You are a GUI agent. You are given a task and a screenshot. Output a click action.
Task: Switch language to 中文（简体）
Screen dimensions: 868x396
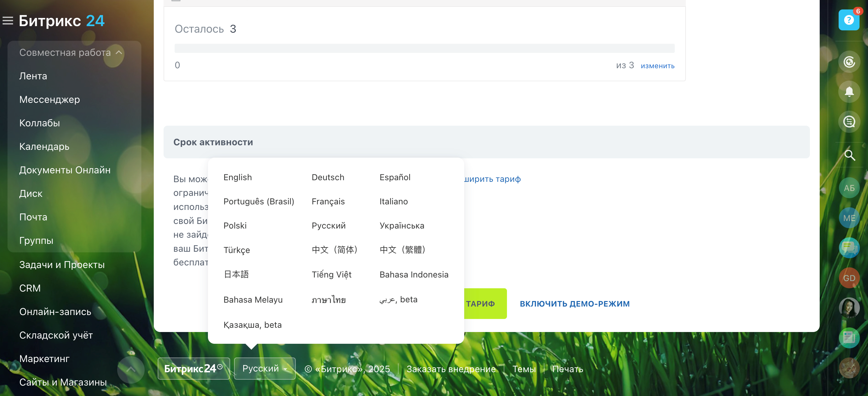[335, 250]
